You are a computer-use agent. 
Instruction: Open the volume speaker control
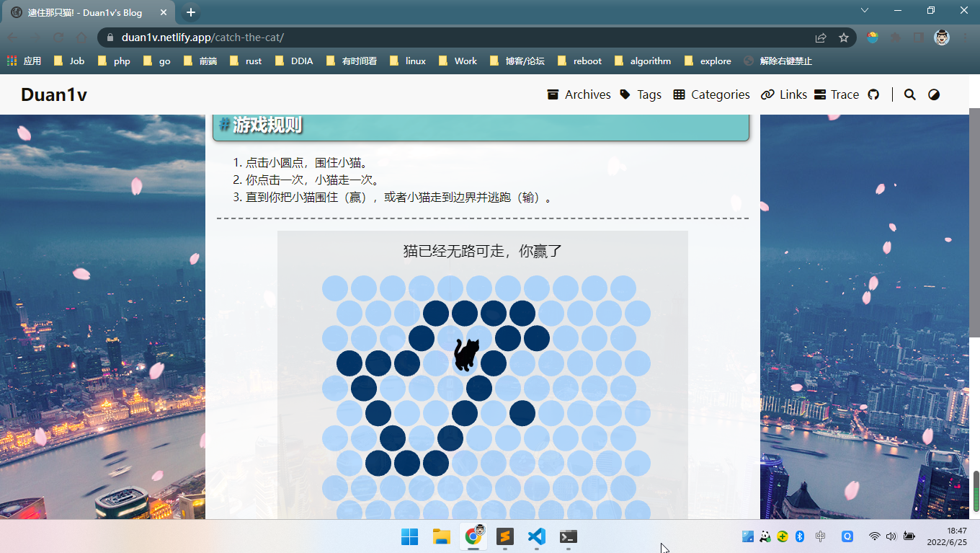(x=891, y=536)
